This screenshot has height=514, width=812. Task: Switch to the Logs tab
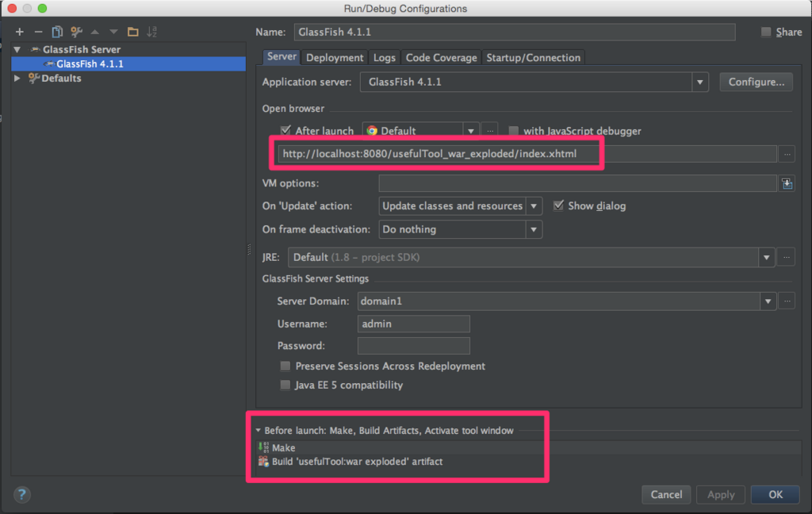pos(385,58)
